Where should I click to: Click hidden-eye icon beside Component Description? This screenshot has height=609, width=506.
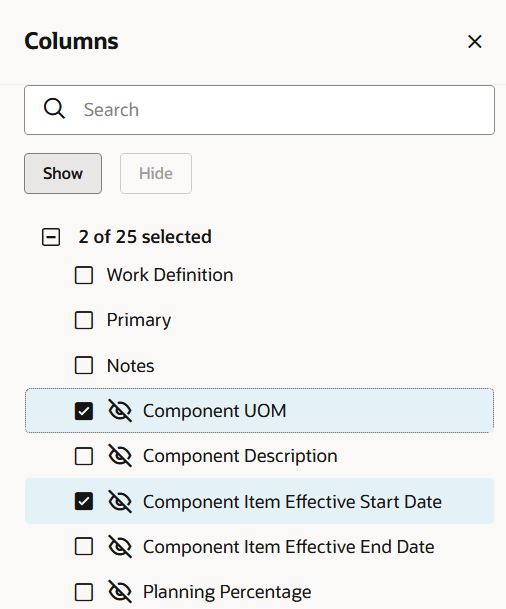click(120, 456)
